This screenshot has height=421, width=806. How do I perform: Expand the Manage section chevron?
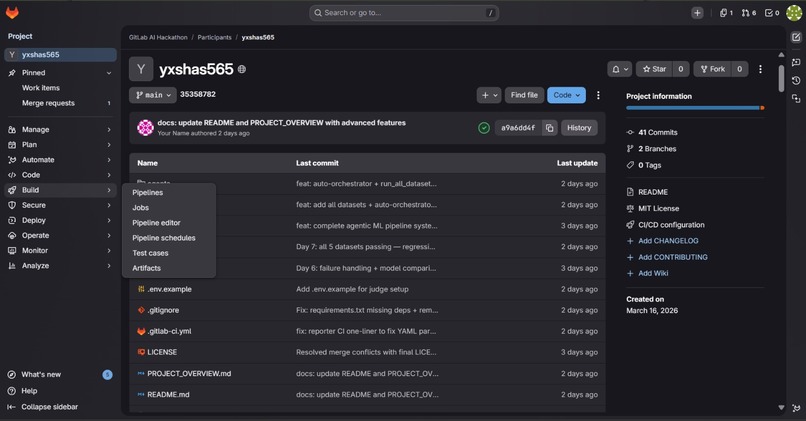[109, 130]
